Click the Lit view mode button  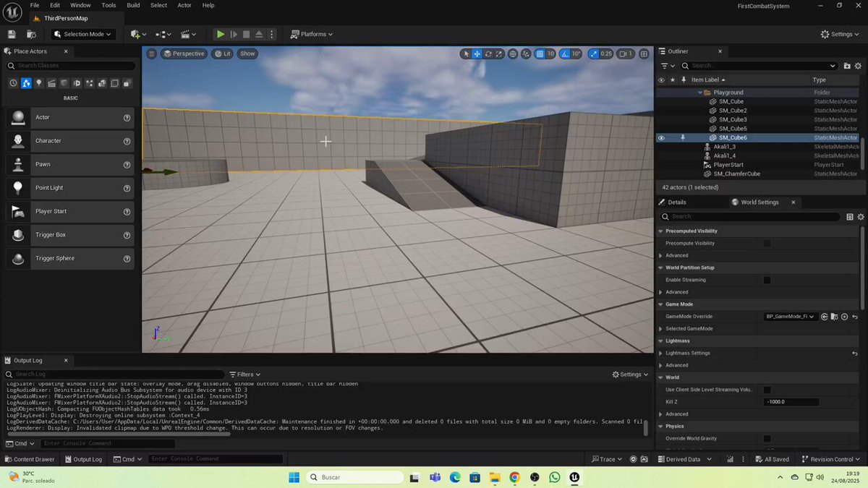point(222,53)
